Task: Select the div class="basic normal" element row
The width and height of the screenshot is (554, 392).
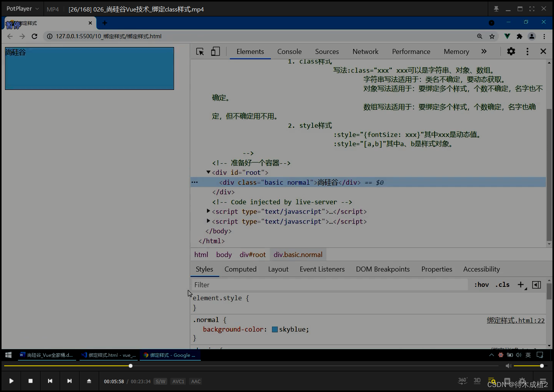Action: 368,182
